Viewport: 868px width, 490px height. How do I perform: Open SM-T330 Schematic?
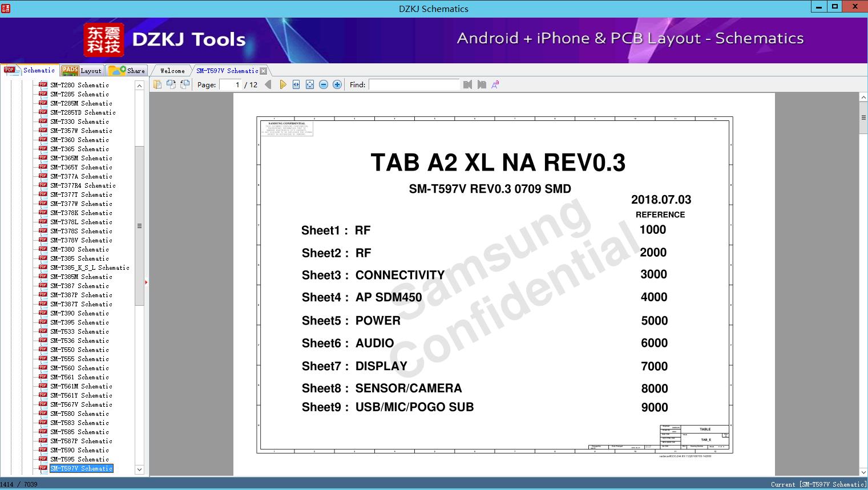coord(79,122)
